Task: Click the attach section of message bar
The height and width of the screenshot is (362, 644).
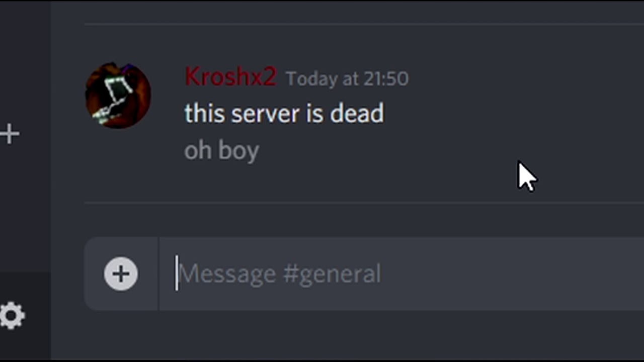Action: [x=121, y=274]
